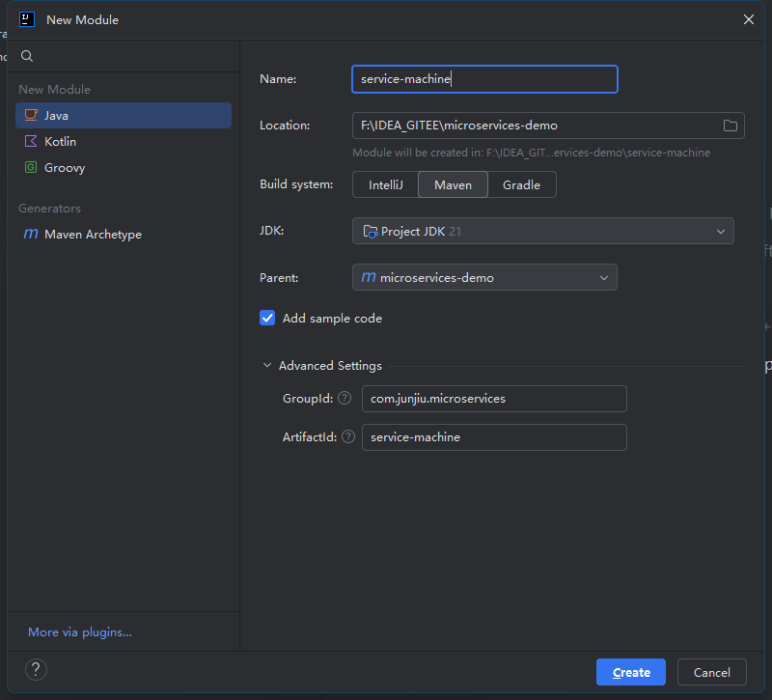Click the Cancel button

(712, 672)
